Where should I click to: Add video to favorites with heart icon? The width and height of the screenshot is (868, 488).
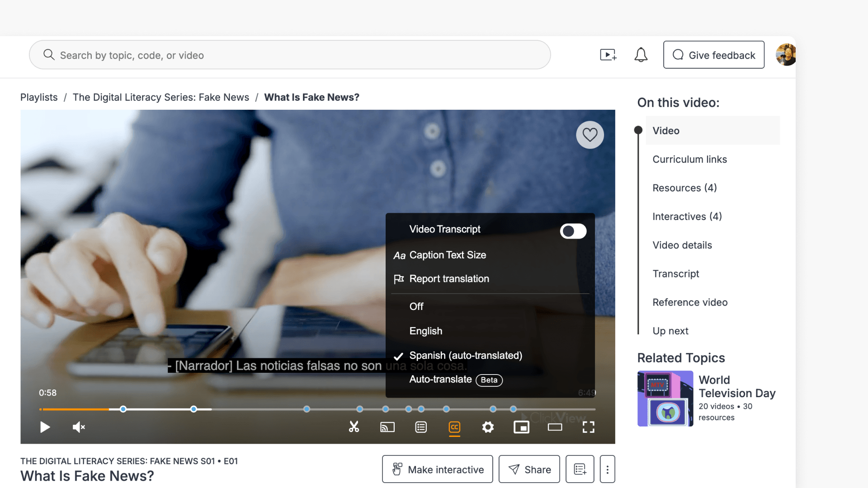590,135
